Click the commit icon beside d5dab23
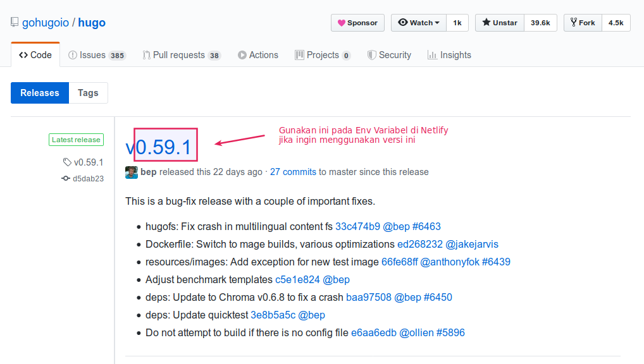 click(65, 178)
